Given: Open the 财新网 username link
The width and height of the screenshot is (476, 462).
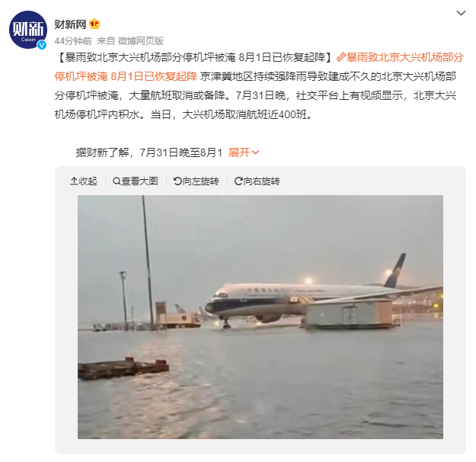Looking at the screenshot, I should (x=70, y=24).
